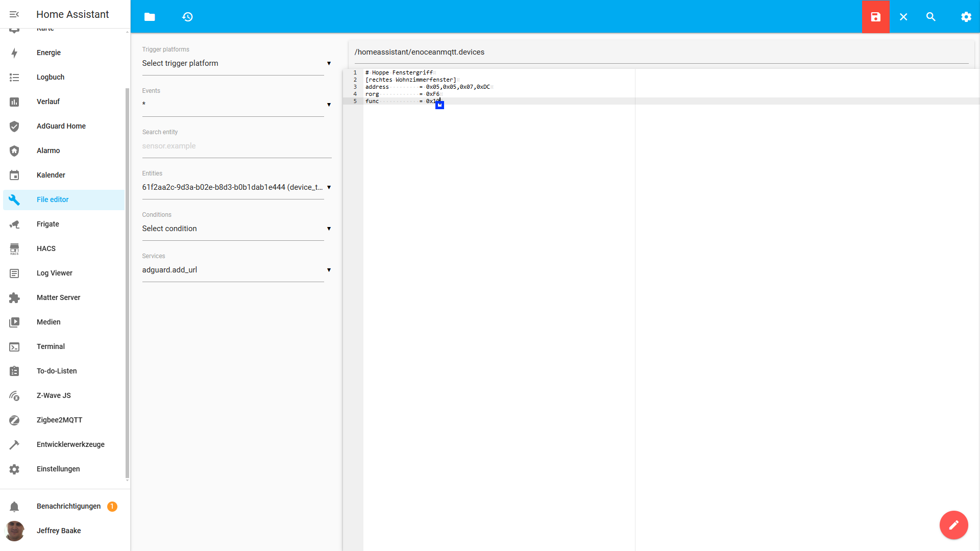Screen dimensions: 980x551
Task: Open editor settings gear icon
Action: [966, 17]
